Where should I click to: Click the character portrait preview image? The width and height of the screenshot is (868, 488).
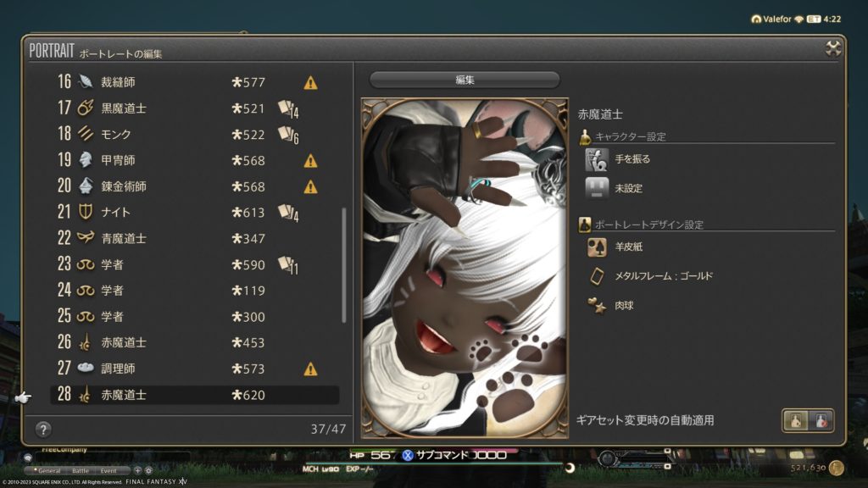coord(465,269)
